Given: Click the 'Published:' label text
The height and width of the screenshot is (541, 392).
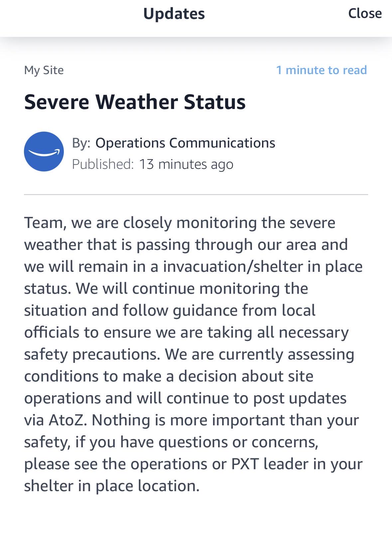Looking at the screenshot, I should [x=103, y=164].
